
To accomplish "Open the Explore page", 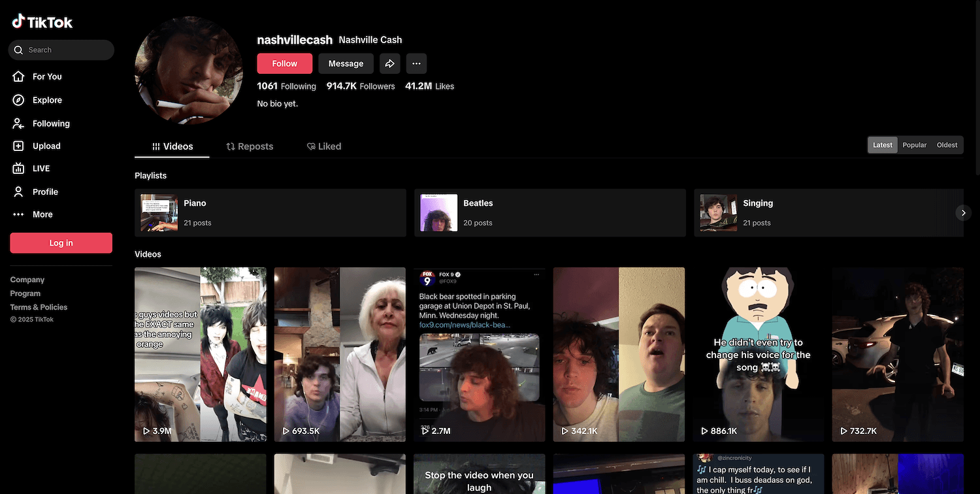I will (x=47, y=100).
